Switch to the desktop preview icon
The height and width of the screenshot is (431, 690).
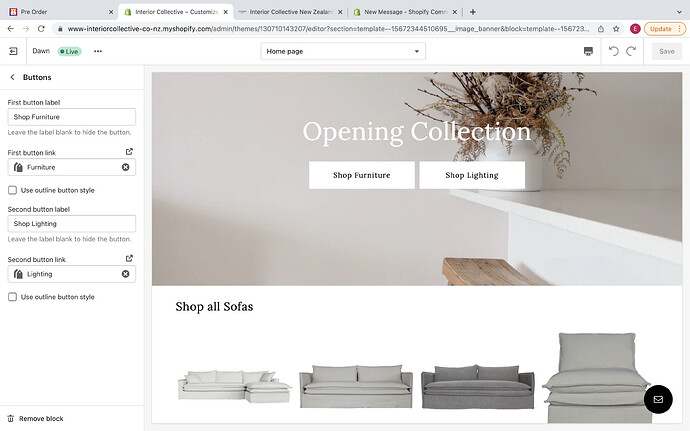click(588, 52)
